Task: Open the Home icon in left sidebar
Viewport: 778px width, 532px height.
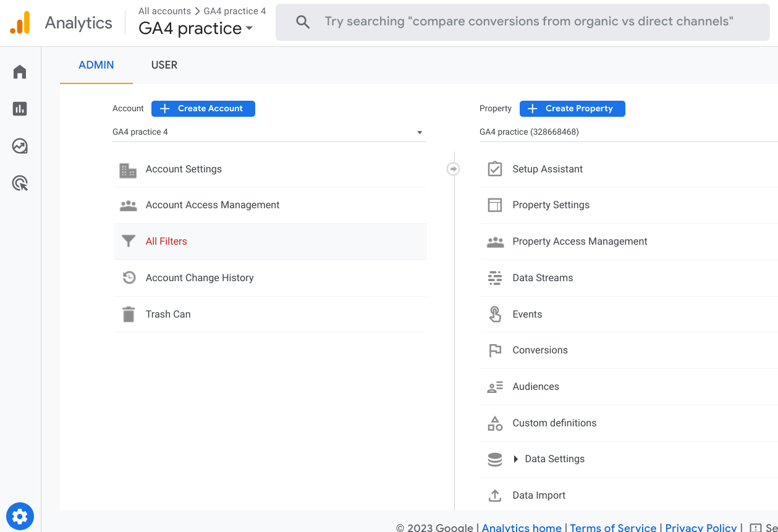Action: pyautogui.click(x=20, y=72)
